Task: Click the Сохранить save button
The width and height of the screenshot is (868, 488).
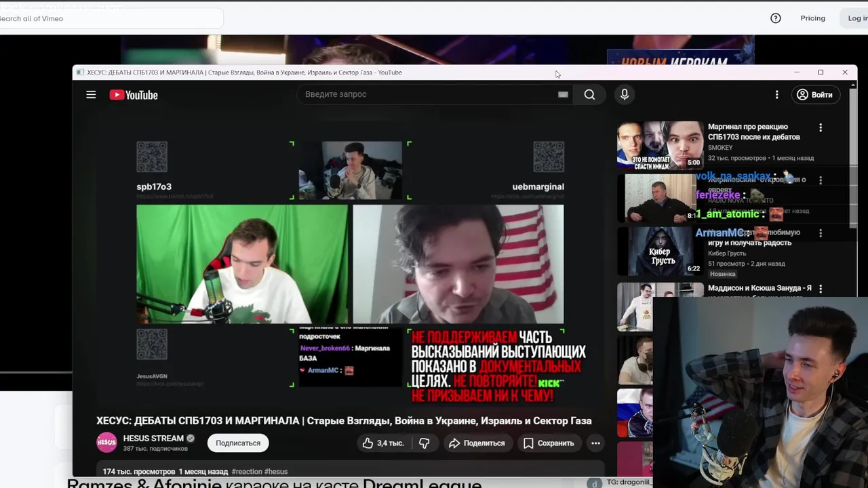Action: pos(549,443)
